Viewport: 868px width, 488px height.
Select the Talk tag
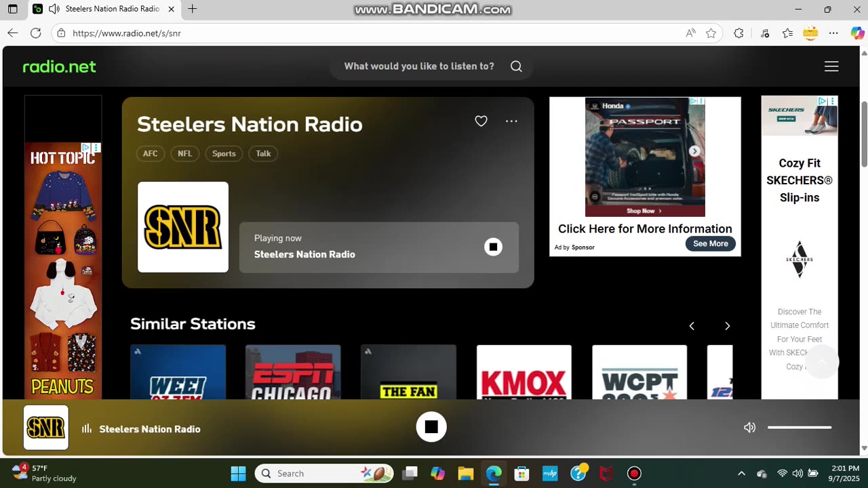click(x=263, y=154)
